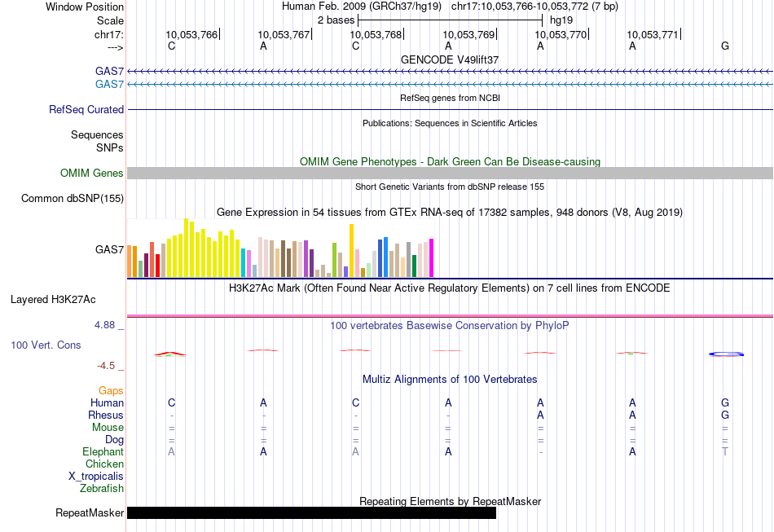Click 'Publications: Sequences in Scientific Articles' title
The image size is (774, 532).
(x=450, y=123)
